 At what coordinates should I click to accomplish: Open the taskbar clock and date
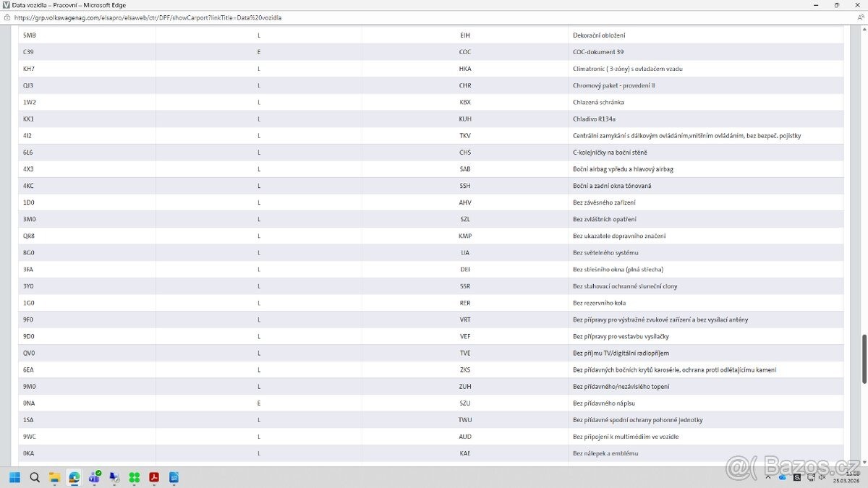[x=847, y=476]
